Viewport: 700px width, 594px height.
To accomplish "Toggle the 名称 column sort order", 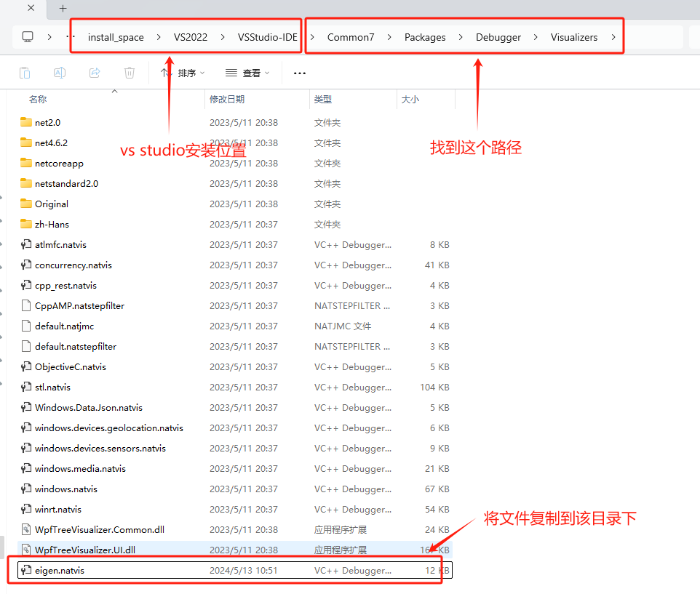I will tap(37, 99).
